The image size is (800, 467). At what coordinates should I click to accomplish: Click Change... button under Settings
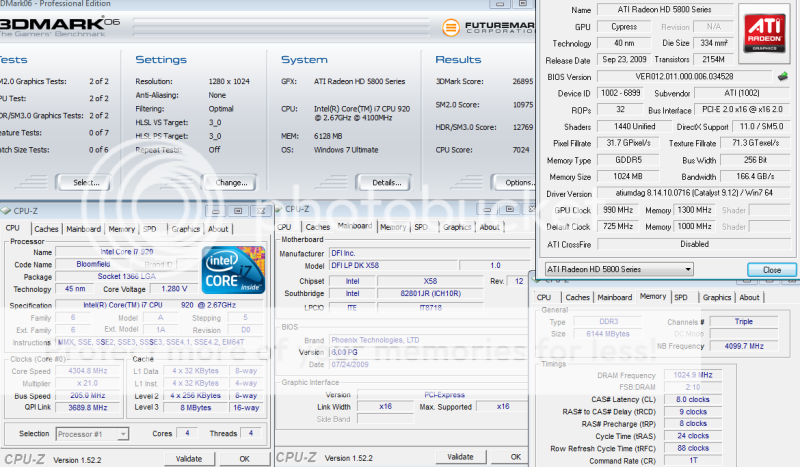[x=229, y=182]
